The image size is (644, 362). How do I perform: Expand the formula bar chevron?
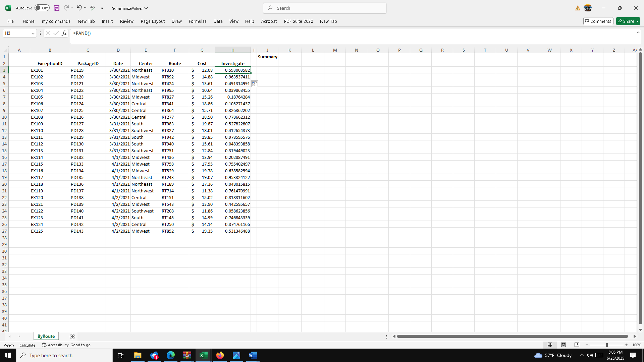click(638, 33)
